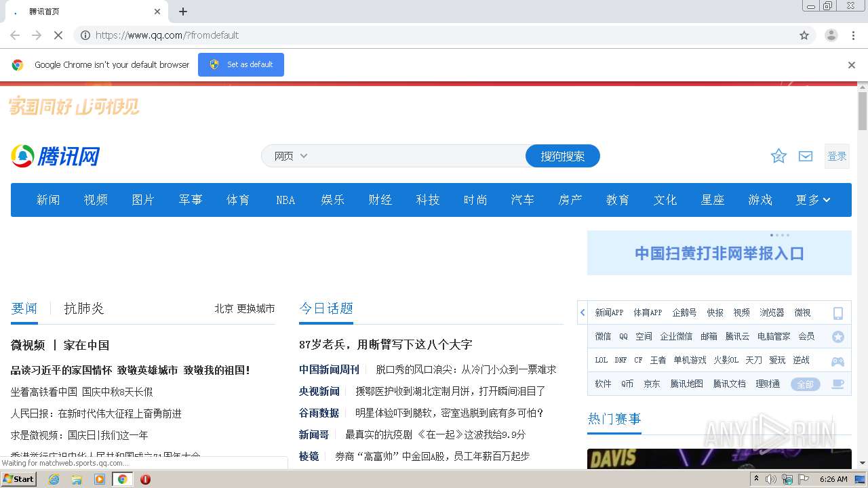
Task: Click the 中国扫黄打非网举报入口 banner
Action: [719, 253]
